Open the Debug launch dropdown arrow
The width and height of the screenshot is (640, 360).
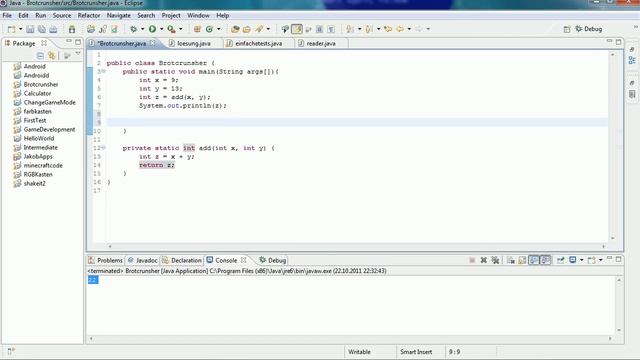coord(142,29)
